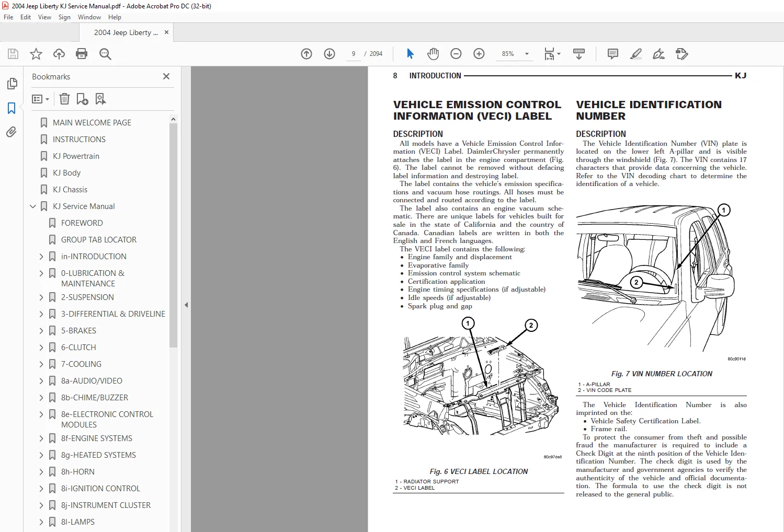Image resolution: width=784 pixels, height=532 pixels.
Task: Click the Save file icon
Action: click(x=13, y=54)
